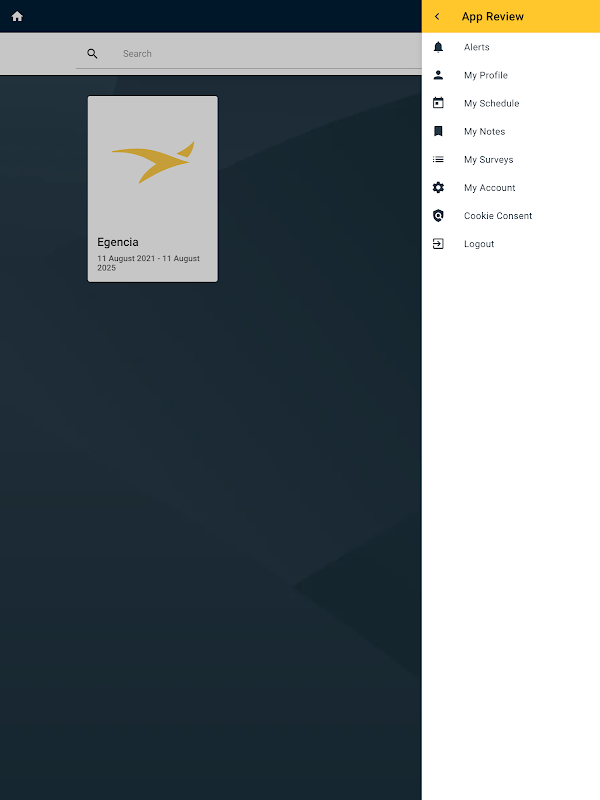
Task: Click the App Review header title
Action: (493, 16)
